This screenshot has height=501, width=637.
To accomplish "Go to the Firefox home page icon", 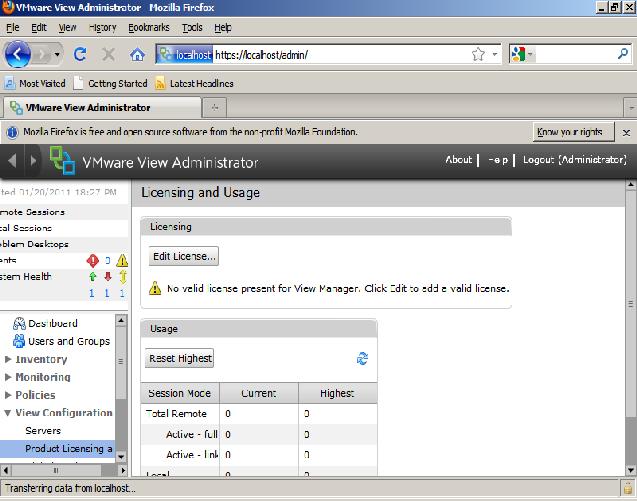I will pyautogui.click(x=137, y=54).
